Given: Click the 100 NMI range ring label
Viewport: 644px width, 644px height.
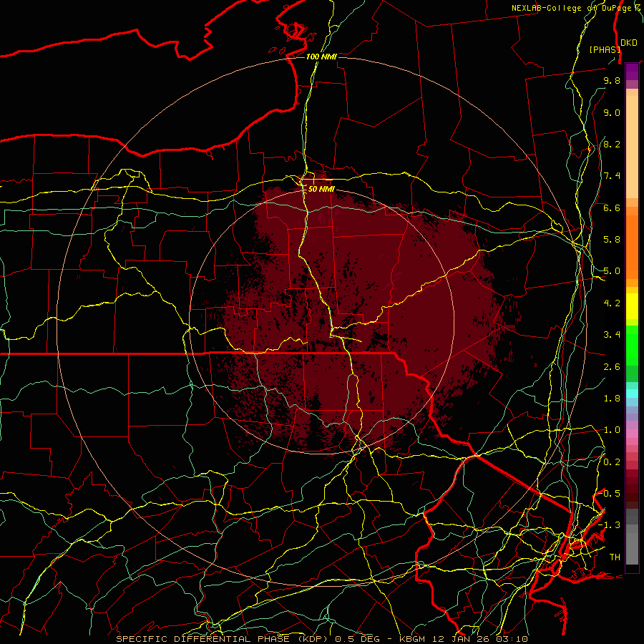Looking at the screenshot, I should 321,57.
